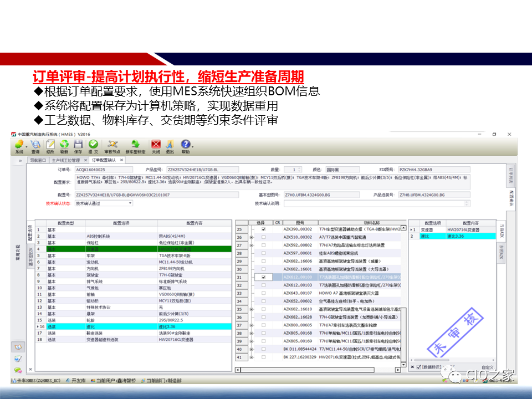This screenshot has width=532, height=399.
Task: Select the 速比 row 16 in configuration grid
Action: 134,326
